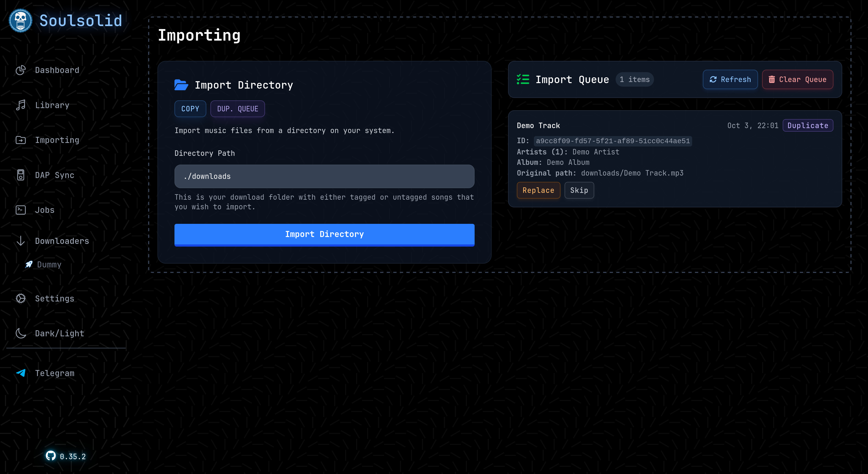Toggle the DUP. QUEUE badge
This screenshot has height=474, width=868.
point(238,108)
